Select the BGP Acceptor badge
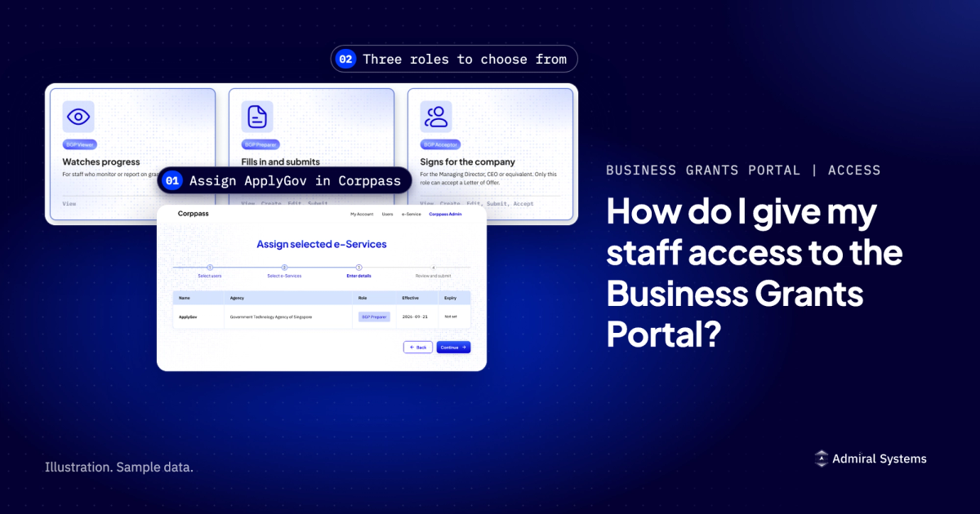Viewport: 980px width, 514px height. pos(439,144)
